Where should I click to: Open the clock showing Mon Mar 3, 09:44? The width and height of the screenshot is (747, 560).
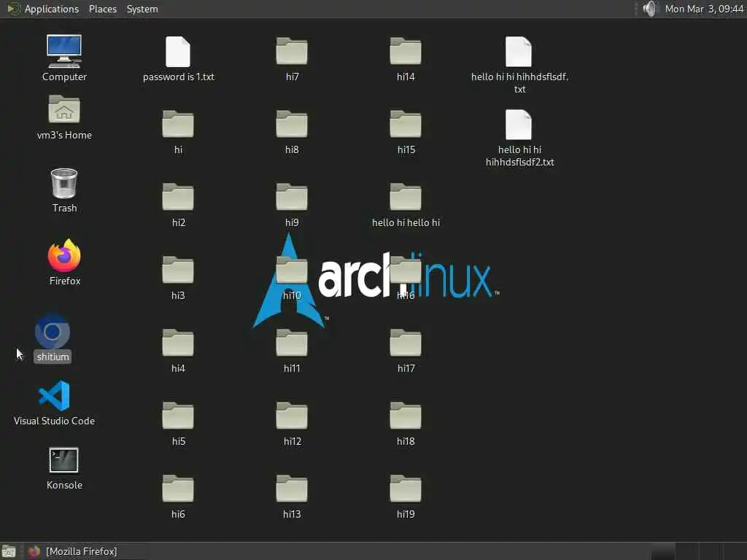704,9
